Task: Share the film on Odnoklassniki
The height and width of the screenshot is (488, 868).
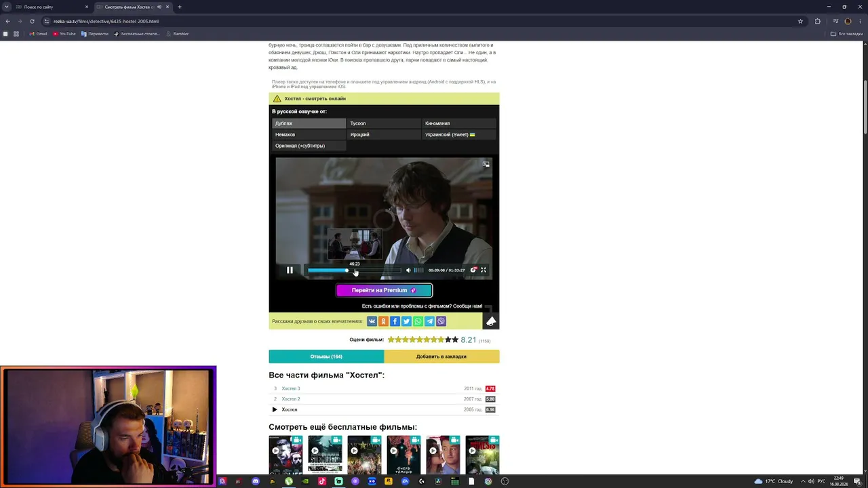Action: click(383, 321)
